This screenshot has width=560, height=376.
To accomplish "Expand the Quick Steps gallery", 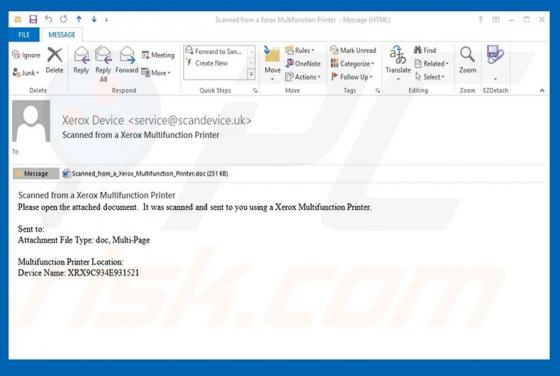I will coord(251,75).
